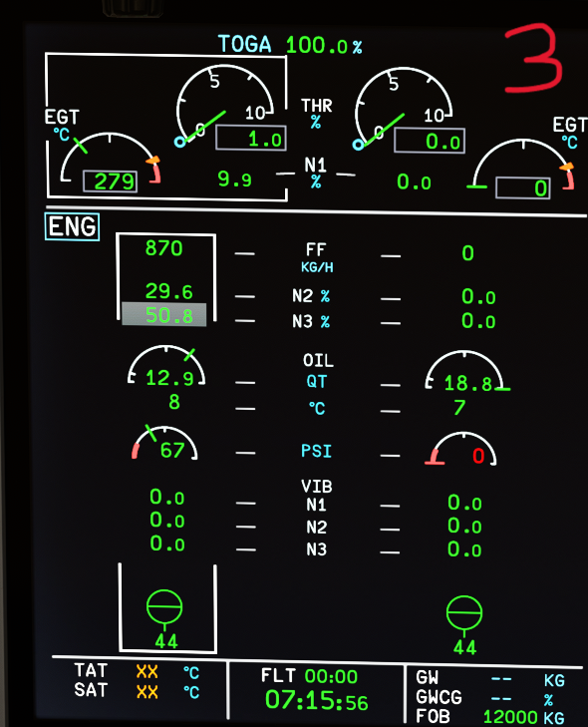
Task: Click engine 2 bleed pressure 44
Action: click(464, 647)
